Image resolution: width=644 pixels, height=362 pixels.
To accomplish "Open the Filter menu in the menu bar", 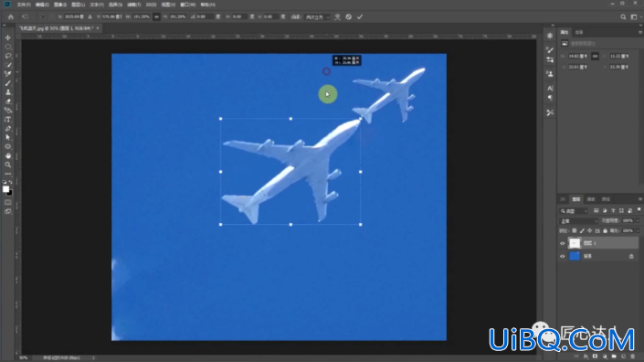I will pyautogui.click(x=134, y=5).
